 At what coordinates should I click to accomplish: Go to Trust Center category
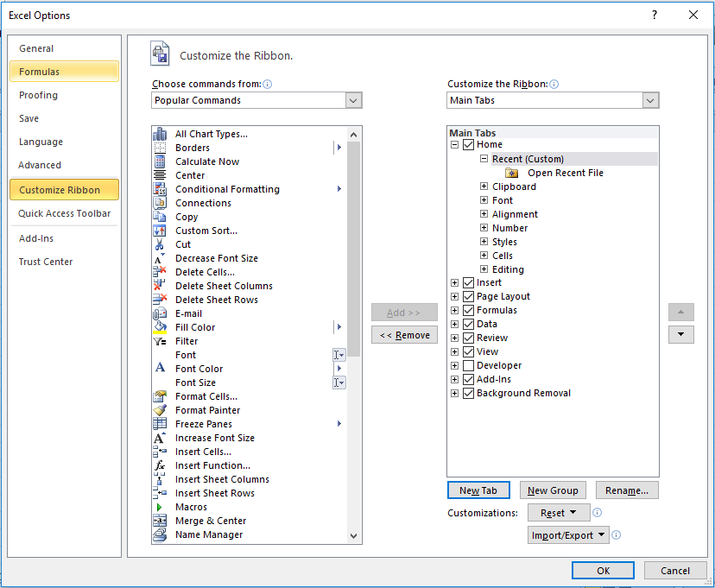coord(64,262)
